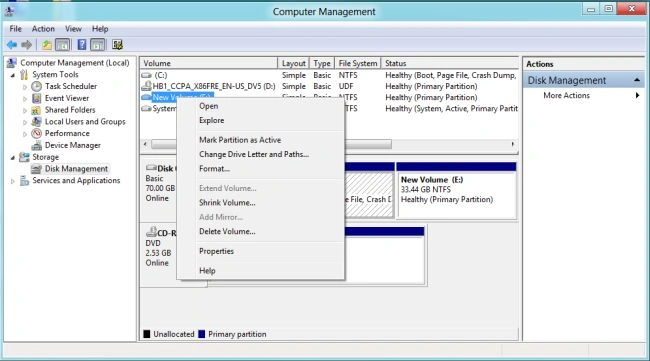
Task: Open the View menu
Action: pos(73,29)
